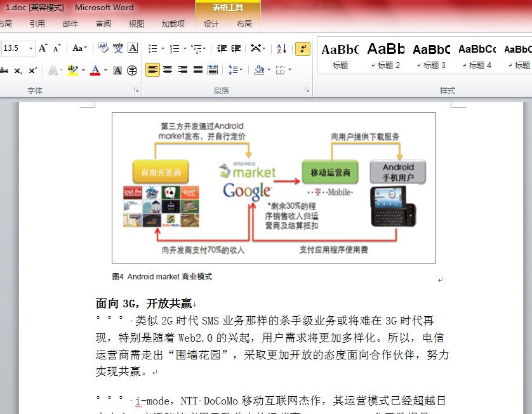The width and height of the screenshot is (532, 414).
Task: Open the 审阅 ribbon tab
Action: [x=103, y=23]
